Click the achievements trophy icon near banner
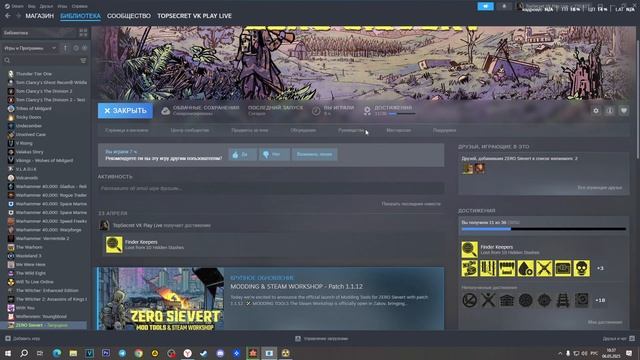The width and height of the screenshot is (640, 360). (x=367, y=111)
